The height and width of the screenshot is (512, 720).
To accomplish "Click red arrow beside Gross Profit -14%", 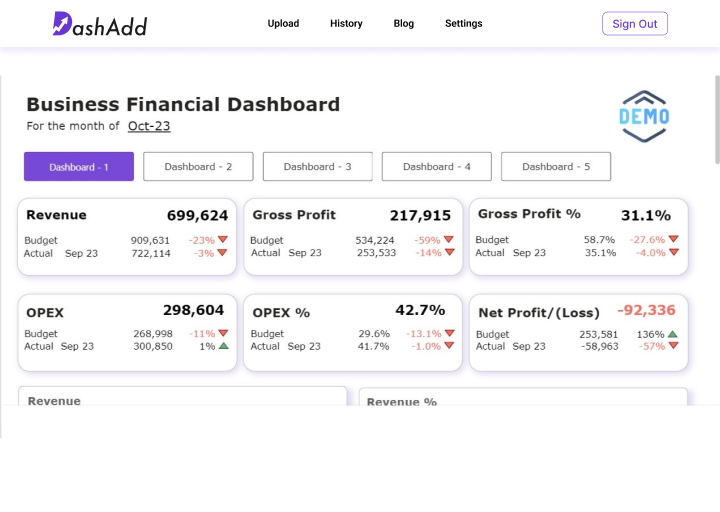I will coord(450,252).
